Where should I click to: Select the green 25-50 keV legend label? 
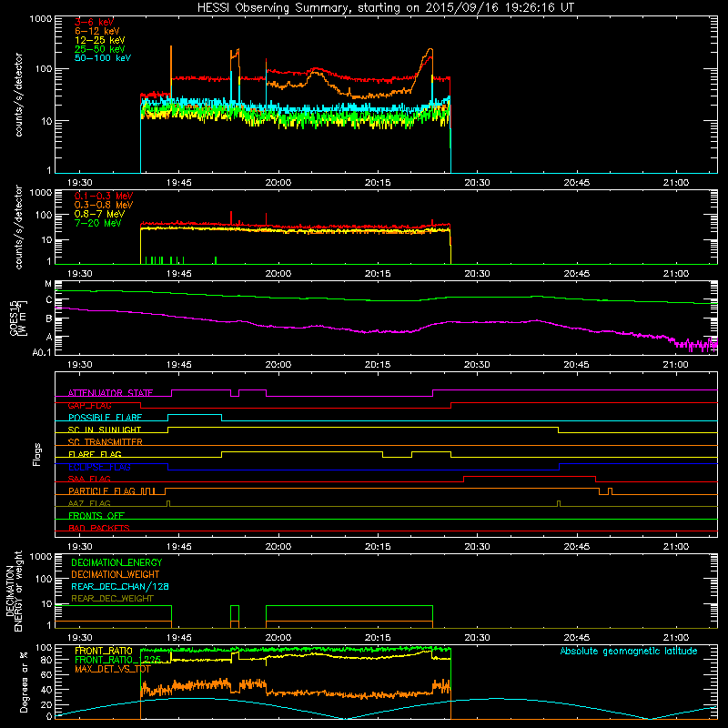[99, 49]
